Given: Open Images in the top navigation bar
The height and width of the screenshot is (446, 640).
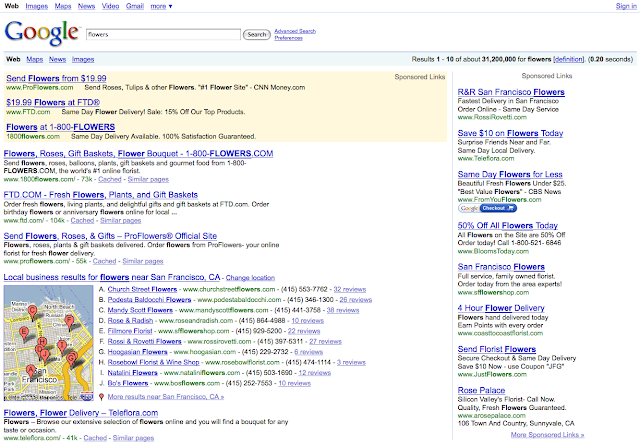Looking at the screenshot, I should 37,6.
